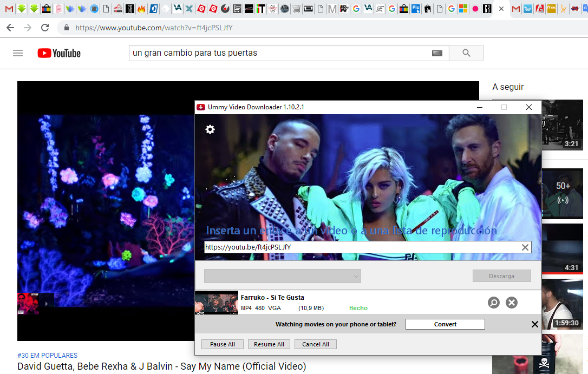Switch to the fnac browser tab

(x=552, y=9)
